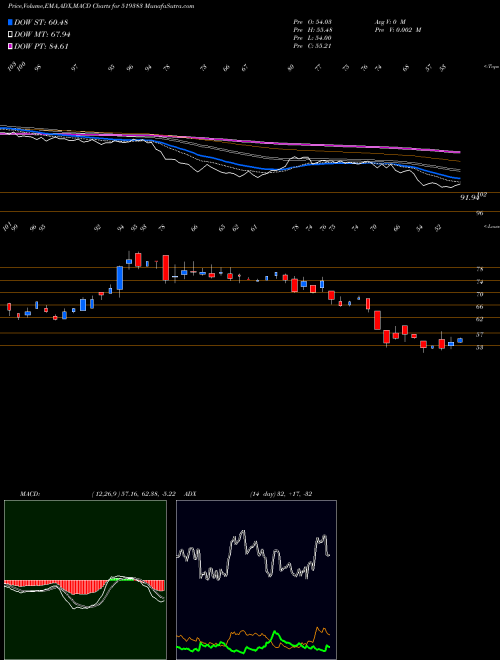The image size is (500, 660).
Task: Click the 'Avg V: 0 M' value
Action: (x=389, y=22)
